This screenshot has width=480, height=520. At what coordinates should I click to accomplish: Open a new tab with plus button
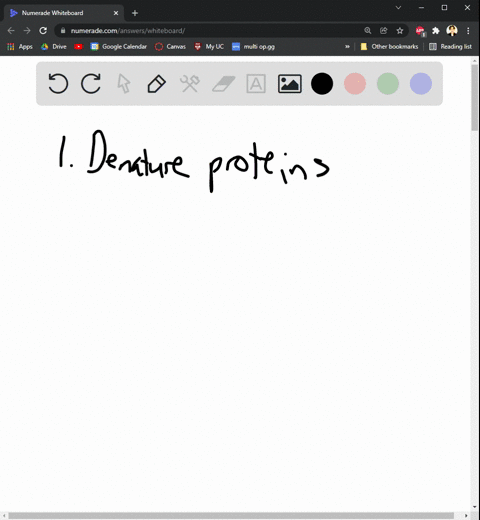pyautogui.click(x=135, y=13)
